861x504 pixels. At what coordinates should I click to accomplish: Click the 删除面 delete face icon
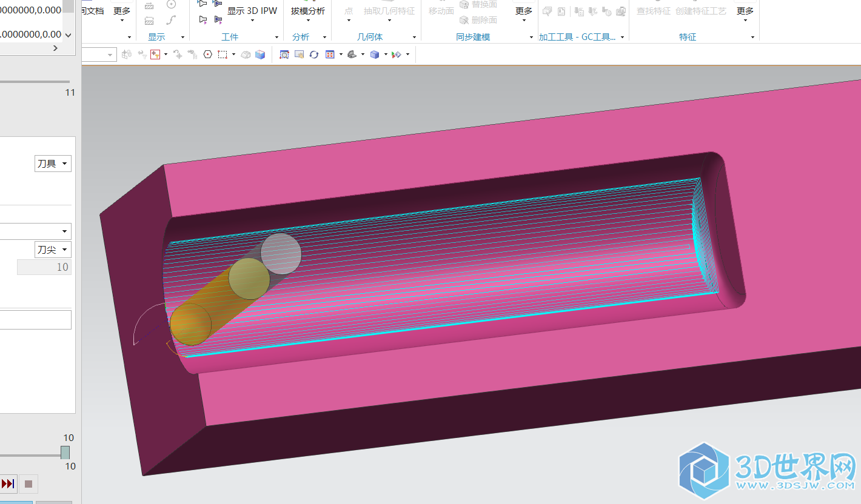pyautogui.click(x=464, y=20)
